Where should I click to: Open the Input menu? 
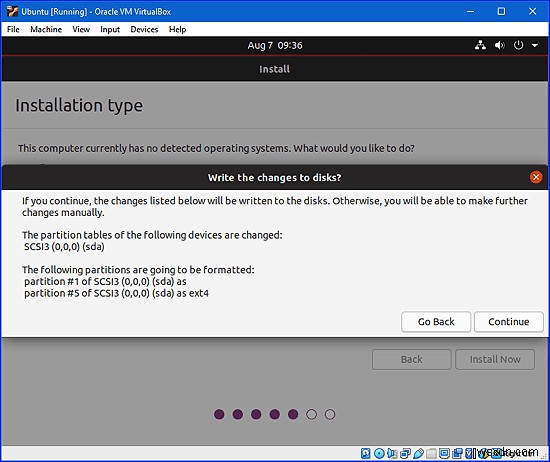point(110,29)
